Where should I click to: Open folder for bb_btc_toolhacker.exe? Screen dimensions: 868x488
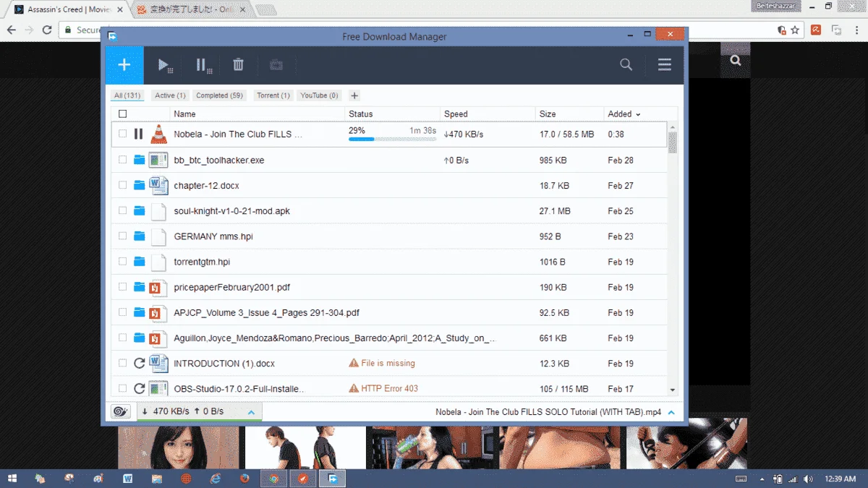point(140,160)
